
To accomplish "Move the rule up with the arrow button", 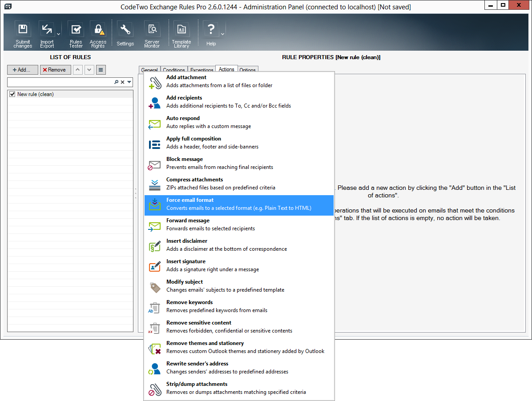I will coord(78,70).
